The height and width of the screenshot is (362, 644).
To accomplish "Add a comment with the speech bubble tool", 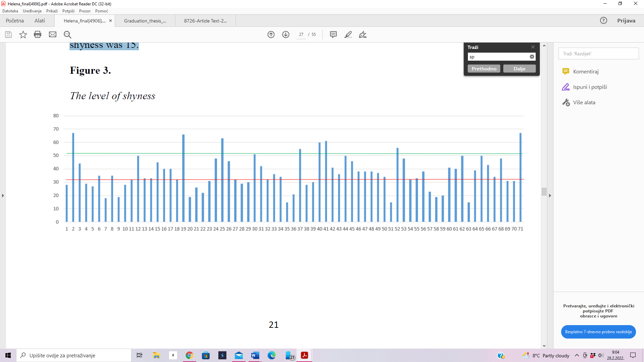I will coord(333,35).
